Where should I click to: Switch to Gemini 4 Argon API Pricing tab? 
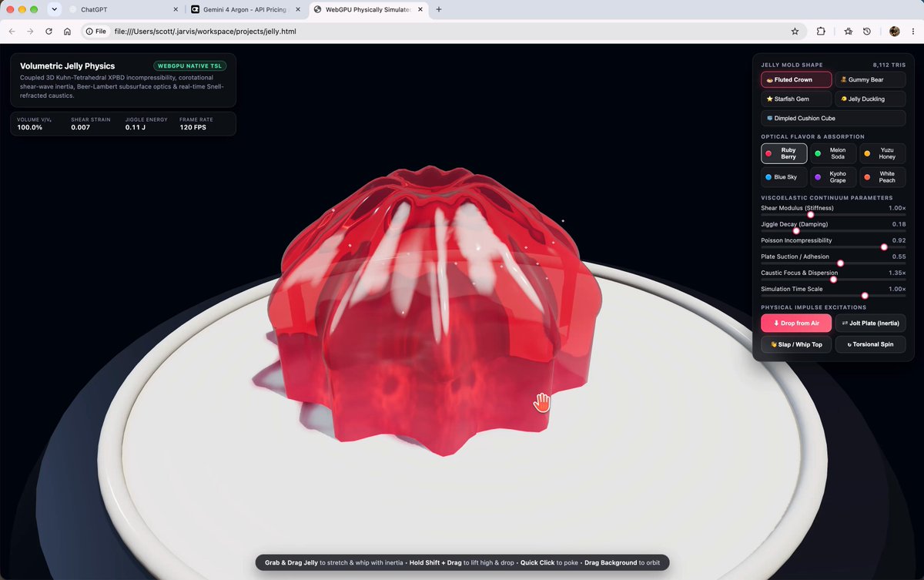tap(245, 9)
